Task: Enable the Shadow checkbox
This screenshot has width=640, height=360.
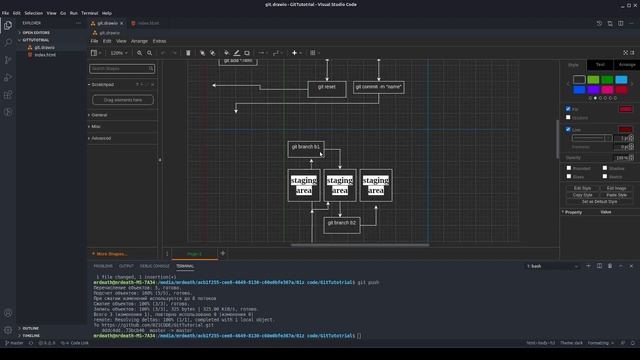Action: pos(605,168)
